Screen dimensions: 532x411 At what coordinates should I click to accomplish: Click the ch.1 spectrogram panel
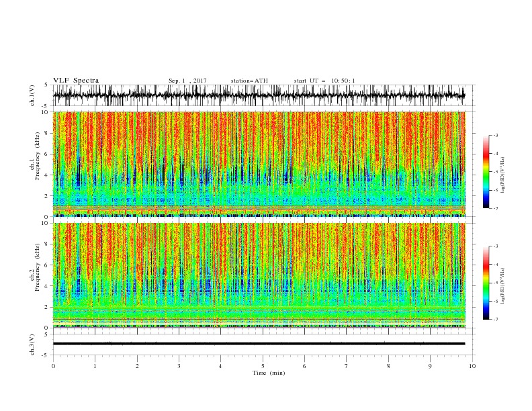[259, 164]
